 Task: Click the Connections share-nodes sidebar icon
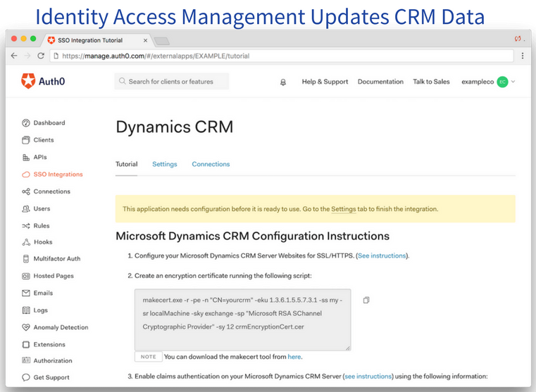26,191
